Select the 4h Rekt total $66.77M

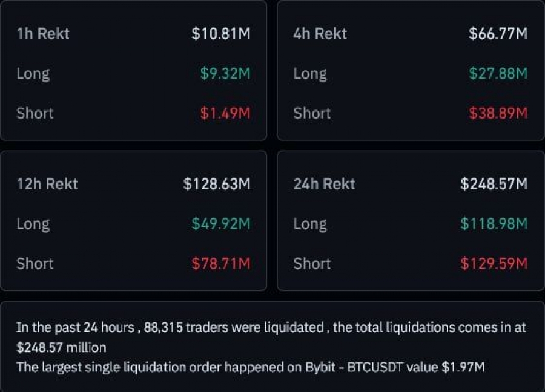click(x=498, y=34)
